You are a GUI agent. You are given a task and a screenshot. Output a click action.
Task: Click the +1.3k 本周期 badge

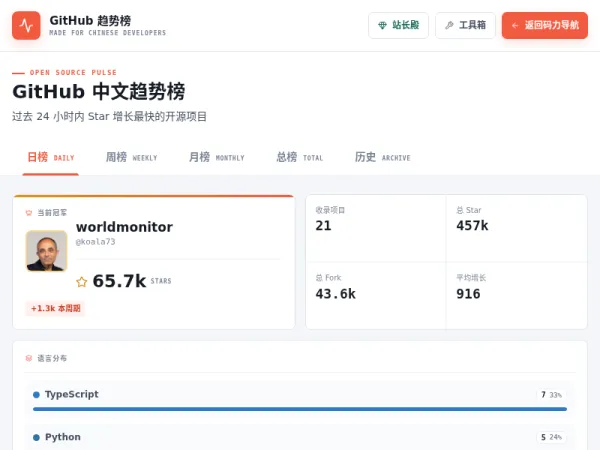[55, 308]
